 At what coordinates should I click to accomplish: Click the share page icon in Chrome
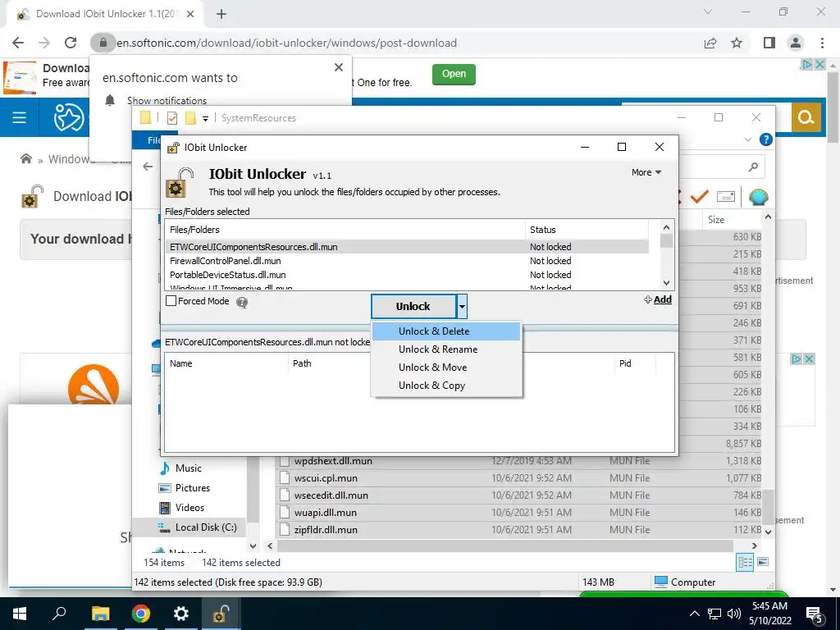click(x=710, y=43)
